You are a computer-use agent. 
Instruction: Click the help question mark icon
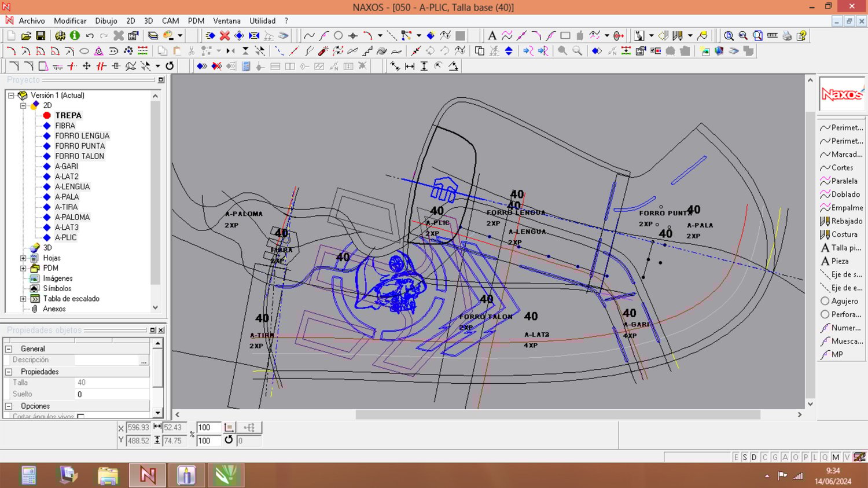(x=801, y=36)
